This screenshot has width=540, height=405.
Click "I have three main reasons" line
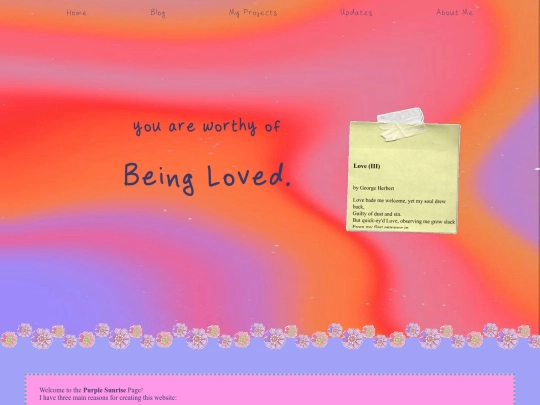tap(108, 398)
